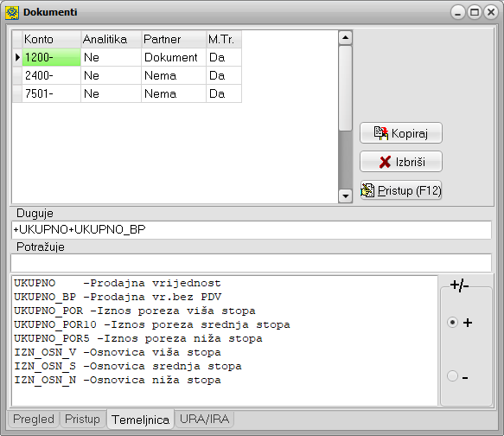Screen dimensions: 504x436
Task: Minimize the Dokumenti window
Action: point(457,12)
